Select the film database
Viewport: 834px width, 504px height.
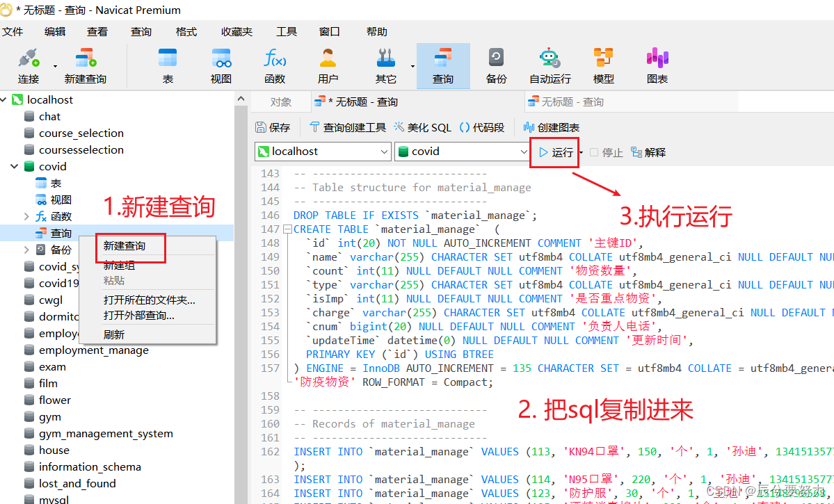tap(48, 383)
